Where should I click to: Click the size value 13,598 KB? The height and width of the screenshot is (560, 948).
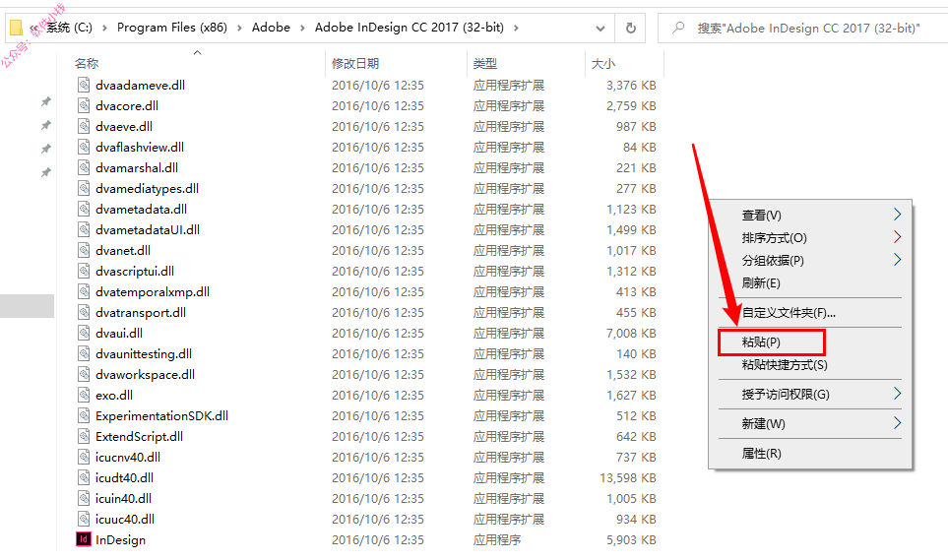pyautogui.click(x=627, y=477)
